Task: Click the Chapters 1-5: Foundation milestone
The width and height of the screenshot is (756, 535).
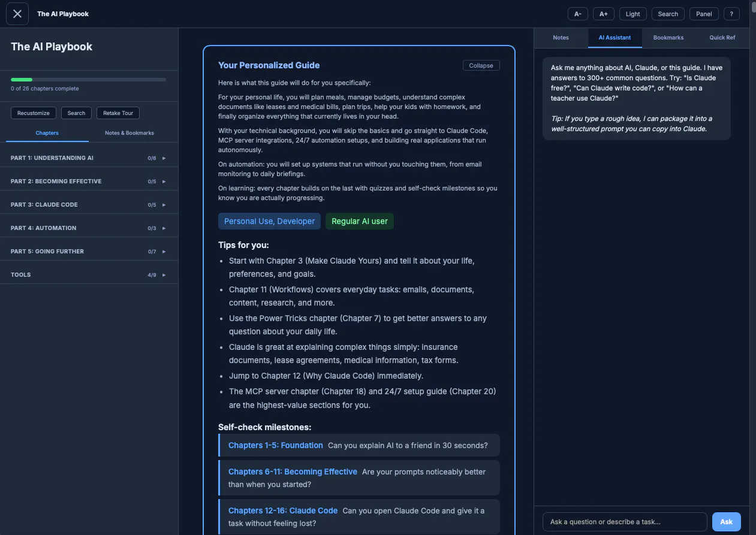Action: [x=359, y=445]
